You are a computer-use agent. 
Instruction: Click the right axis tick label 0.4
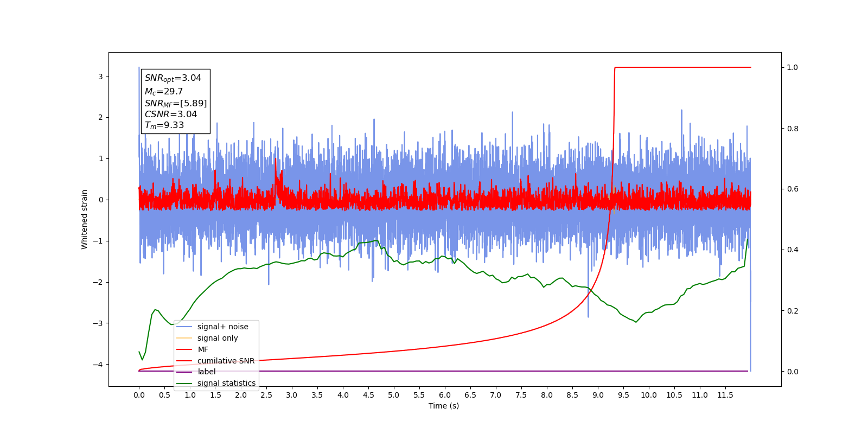coord(792,250)
